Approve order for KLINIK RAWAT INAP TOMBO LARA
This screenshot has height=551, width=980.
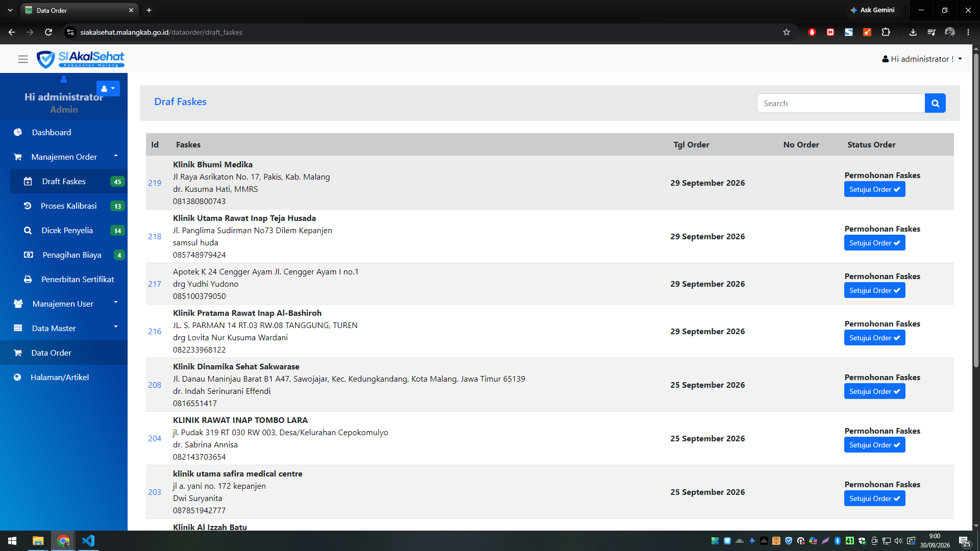pyautogui.click(x=874, y=445)
